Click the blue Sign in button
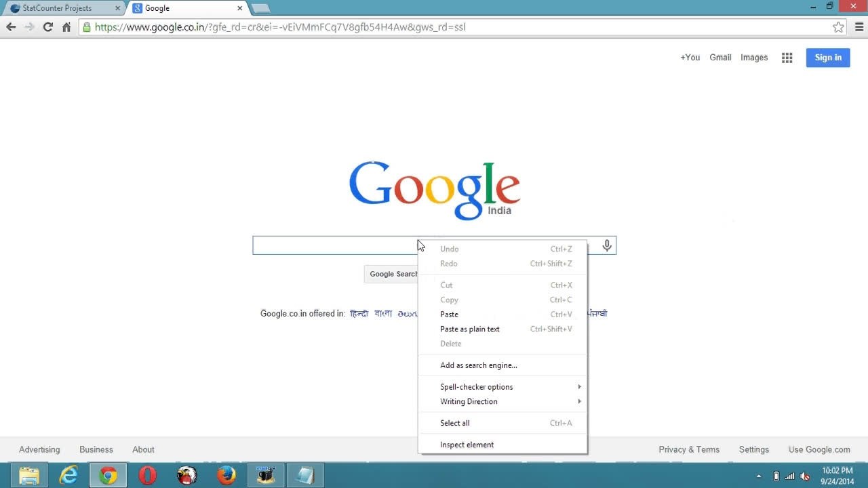Image resolution: width=868 pixels, height=488 pixels. [x=828, y=58]
